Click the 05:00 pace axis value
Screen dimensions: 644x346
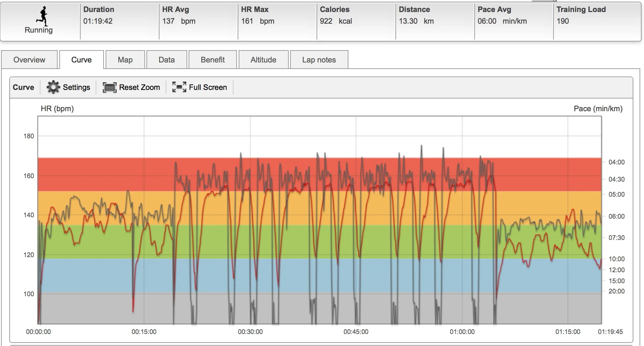pos(617,194)
